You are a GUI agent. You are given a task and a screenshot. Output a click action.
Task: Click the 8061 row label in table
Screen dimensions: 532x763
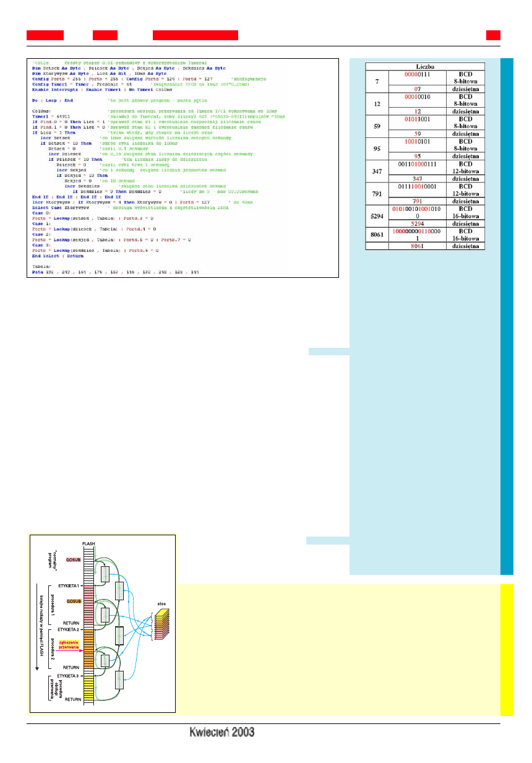pos(377,236)
